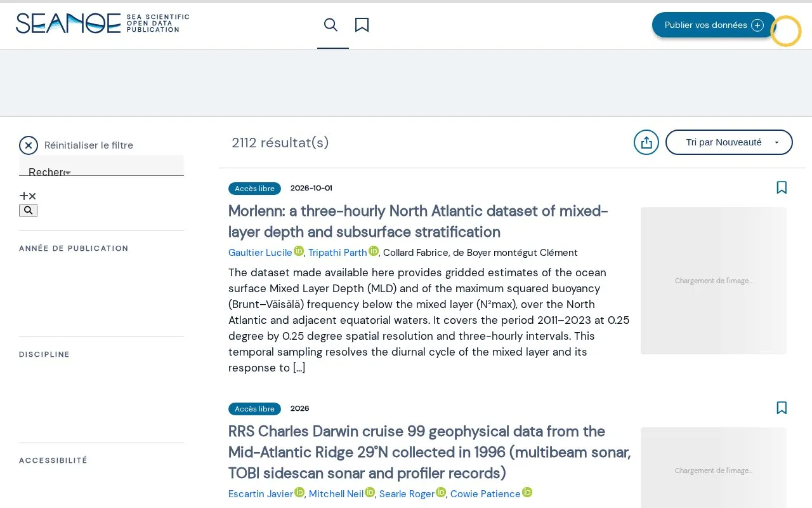Click the SEANOE logo
The width and height of the screenshot is (812, 508).
(x=103, y=23)
